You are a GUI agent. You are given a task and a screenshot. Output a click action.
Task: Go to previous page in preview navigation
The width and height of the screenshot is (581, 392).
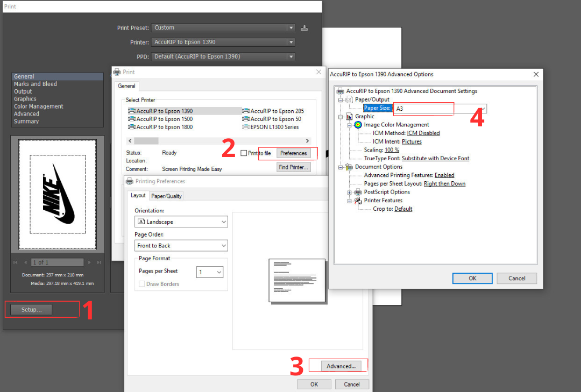point(26,262)
